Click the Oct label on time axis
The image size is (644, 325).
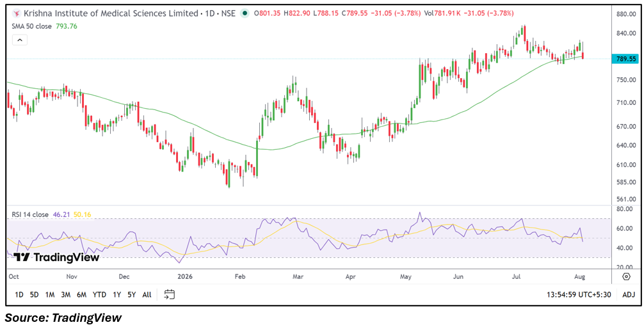click(13, 276)
